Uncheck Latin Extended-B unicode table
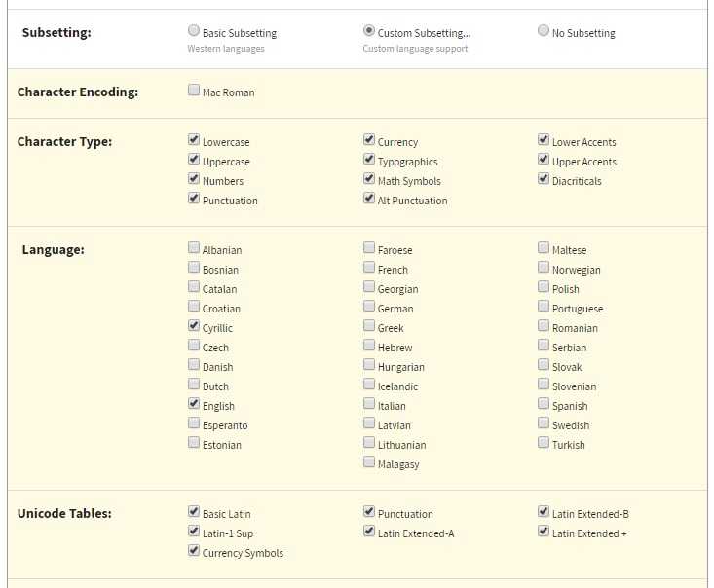The height and width of the screenshot is (588, 714). pos(543,511)
